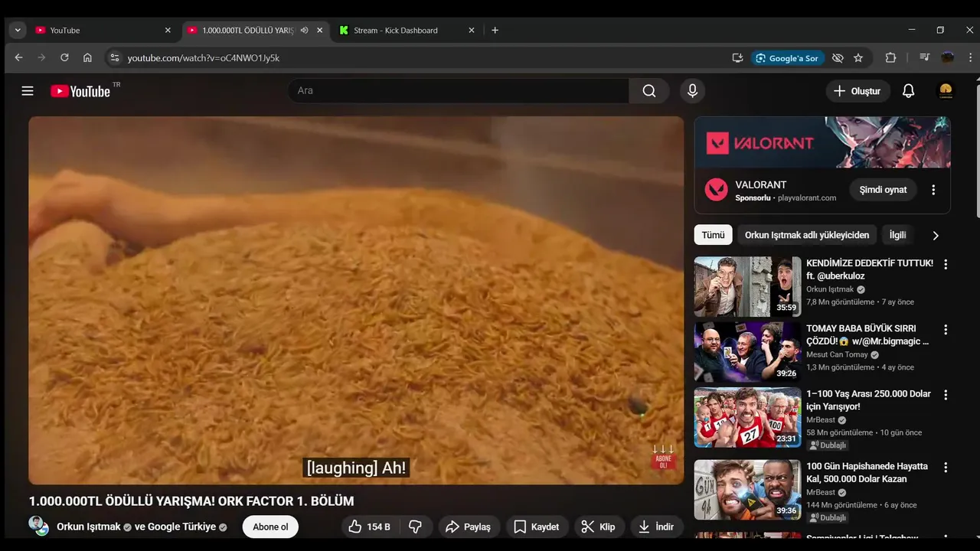Screen dimensions: 980x551
Task: Open the Chrome profile avatar
Action: pyautogui.click(x=948, y=57)
